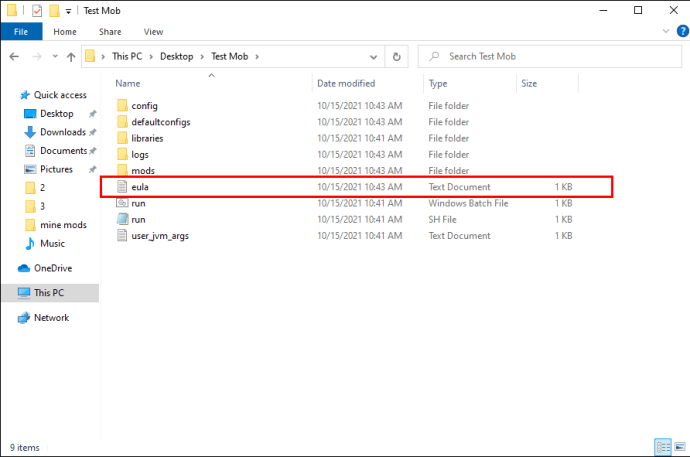This screenshot has height=457, width=690.
Task: Click the Back navigation arrow
Action: pyautogui.click(x=14, y=56)
